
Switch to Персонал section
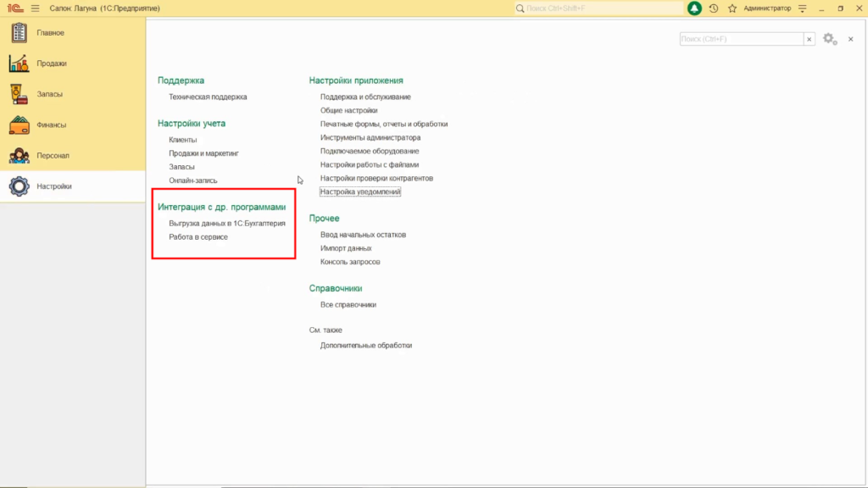click(x=73, y=156)
